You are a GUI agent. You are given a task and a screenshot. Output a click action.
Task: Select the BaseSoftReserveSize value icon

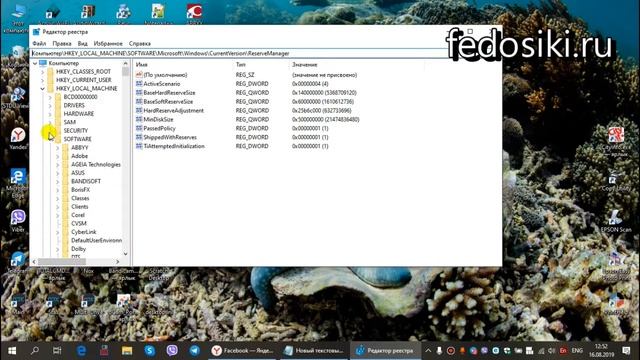139,102
